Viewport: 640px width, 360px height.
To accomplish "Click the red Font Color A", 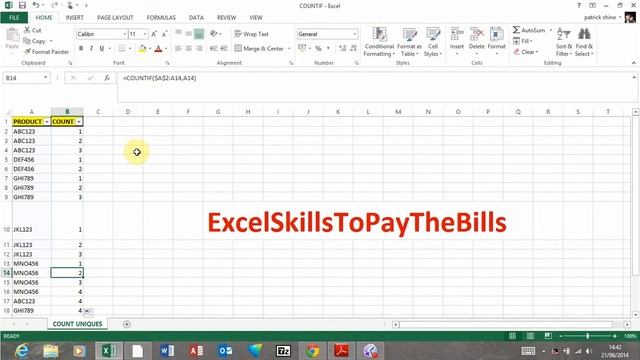I will pos(158,49).
